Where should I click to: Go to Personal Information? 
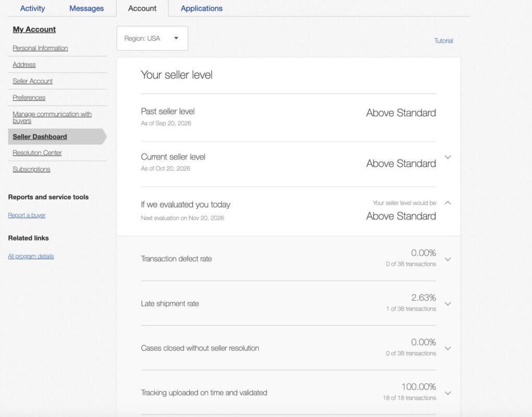[40, 48]
